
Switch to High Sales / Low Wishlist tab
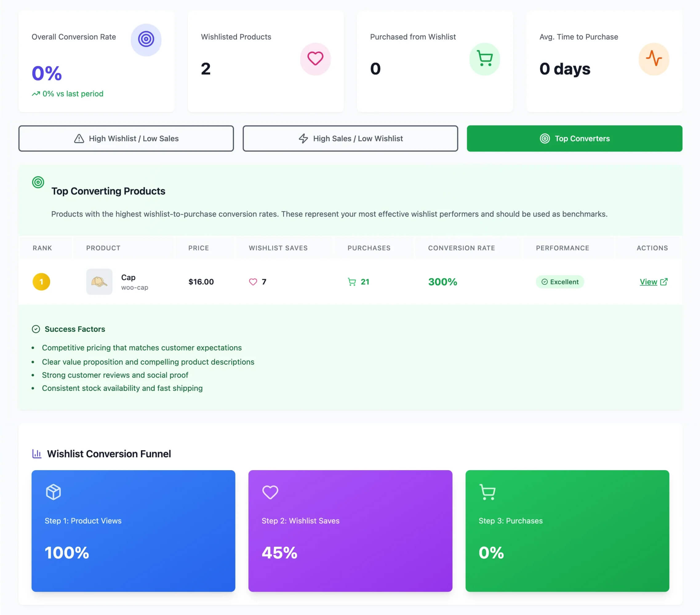[x=350, y=139]
